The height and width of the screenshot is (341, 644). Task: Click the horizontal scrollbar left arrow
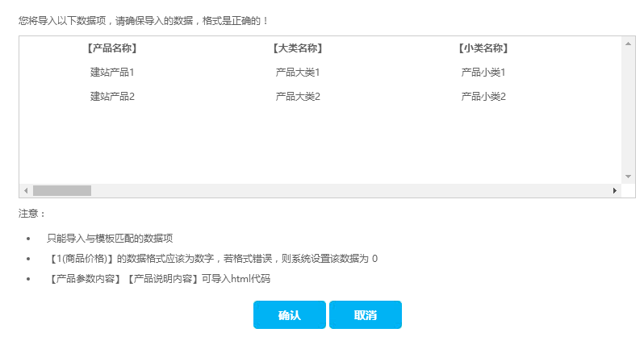pos(26,190)
